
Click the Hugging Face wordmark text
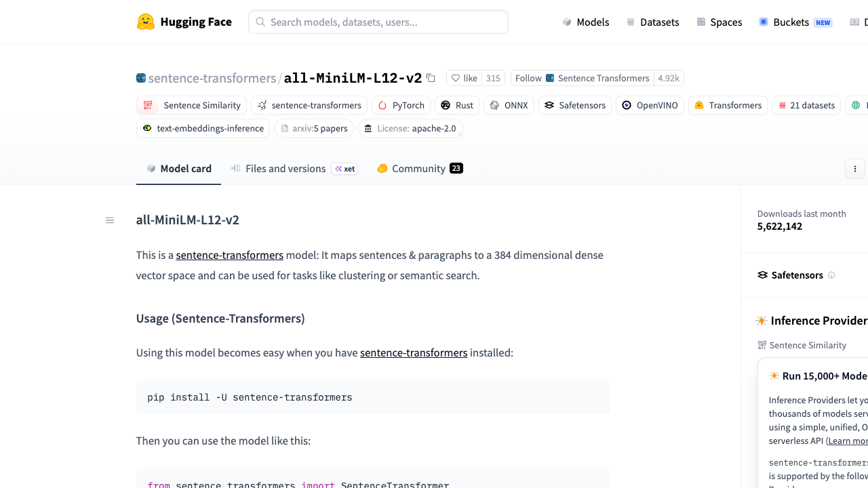point(196,22)
